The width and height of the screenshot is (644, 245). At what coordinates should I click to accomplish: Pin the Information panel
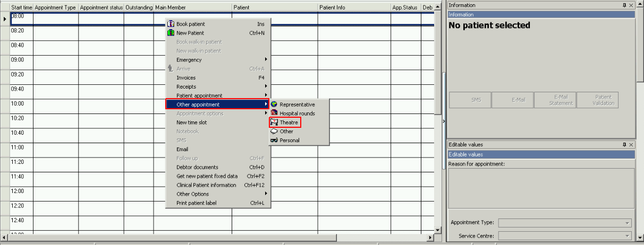(624, 5)
